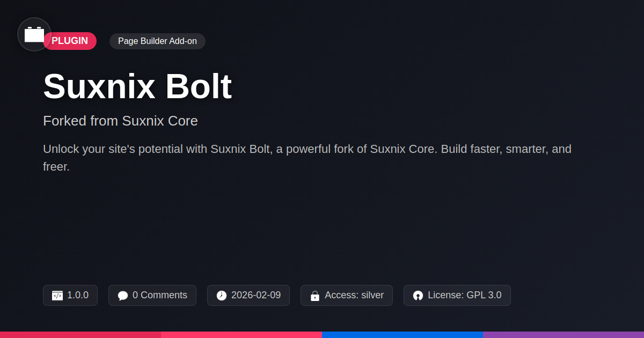Click the open-source license icon
Screen dimensions: 644x338
[418, 296]
